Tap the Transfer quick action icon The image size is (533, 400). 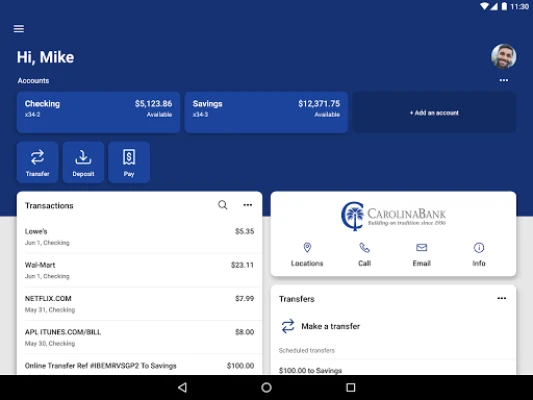pos(37,157)
